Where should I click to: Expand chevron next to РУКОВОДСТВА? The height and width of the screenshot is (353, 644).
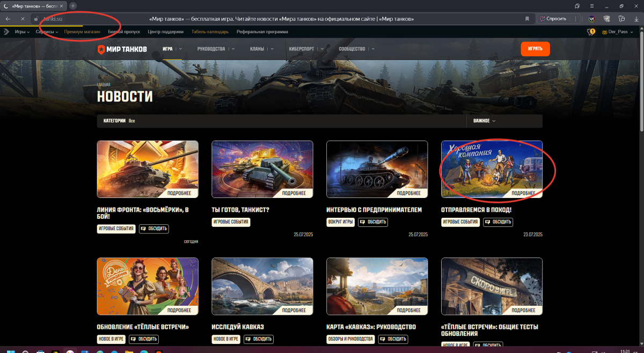point(233,49)
